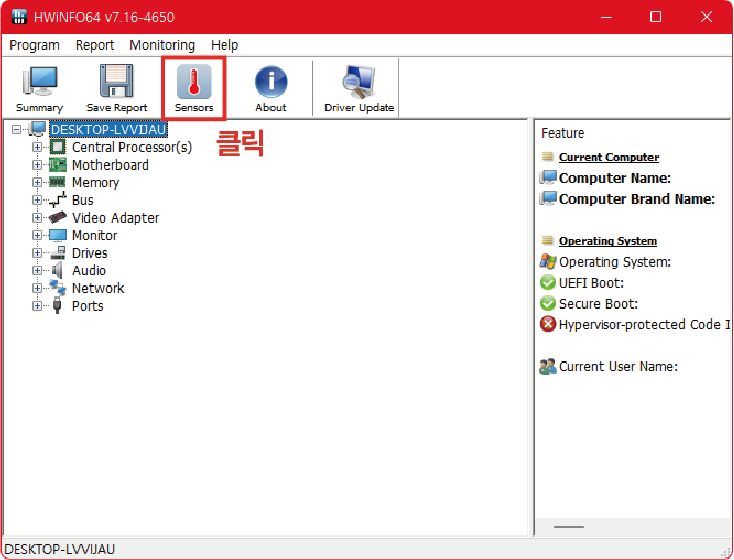The image size is (734, 560).
Task: Select the DESKTOP-LVVIJAU tree label
Action: pyautogui.click(x=108, y=129)
